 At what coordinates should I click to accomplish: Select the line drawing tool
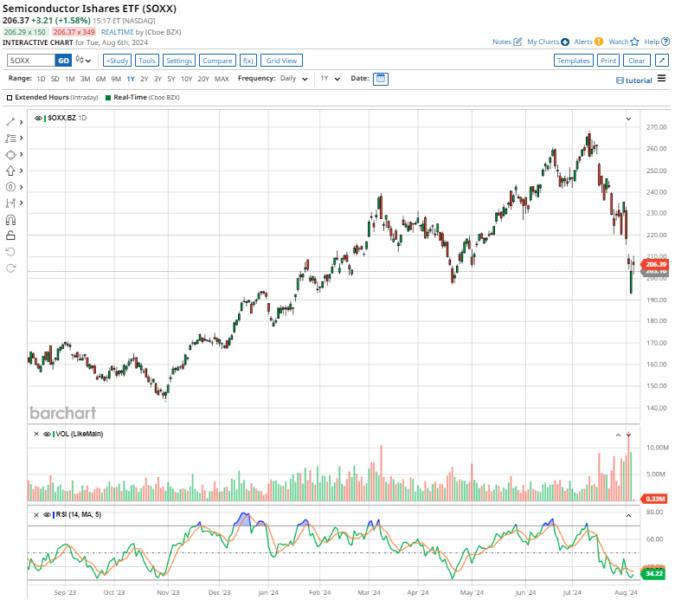[x=11, y=122]
